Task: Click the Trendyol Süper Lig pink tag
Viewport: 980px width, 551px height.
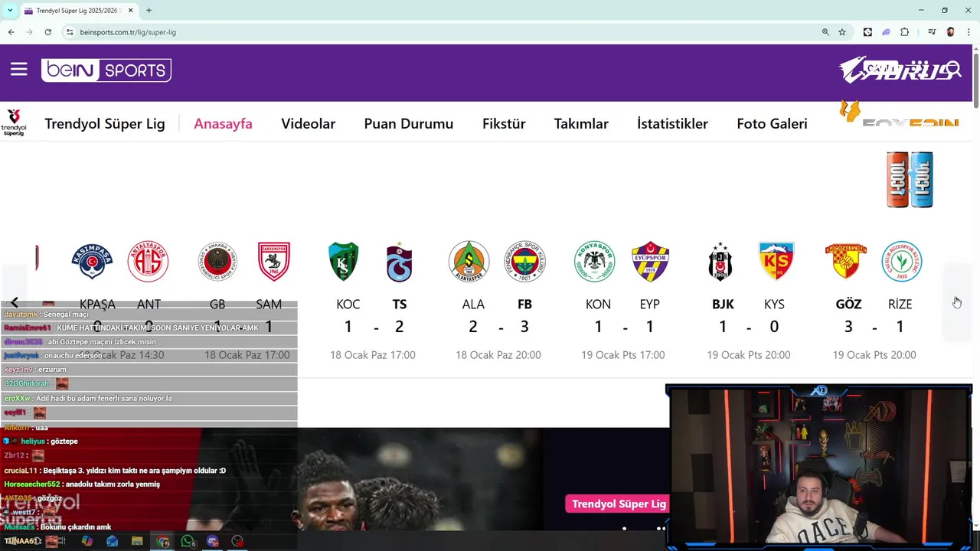Action: point(618,504)
